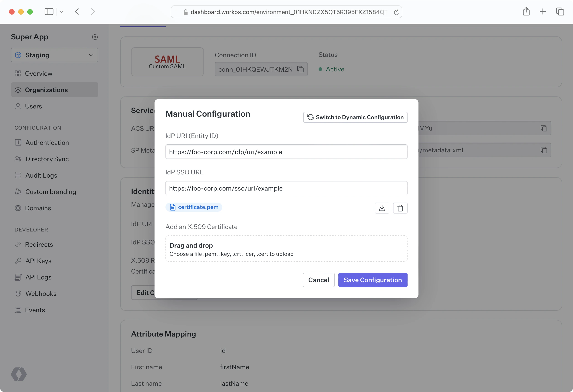Open Domains configuration

coord(54,208)
